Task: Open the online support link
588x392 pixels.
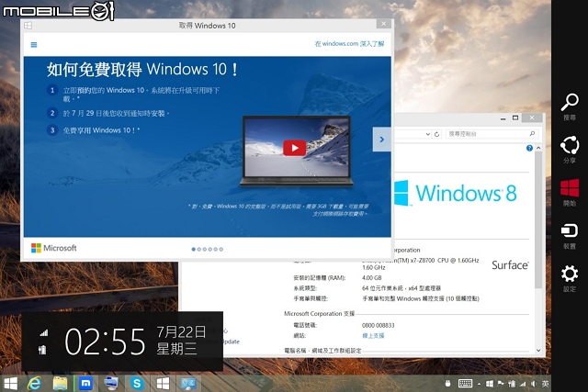Action: [373, 336]
